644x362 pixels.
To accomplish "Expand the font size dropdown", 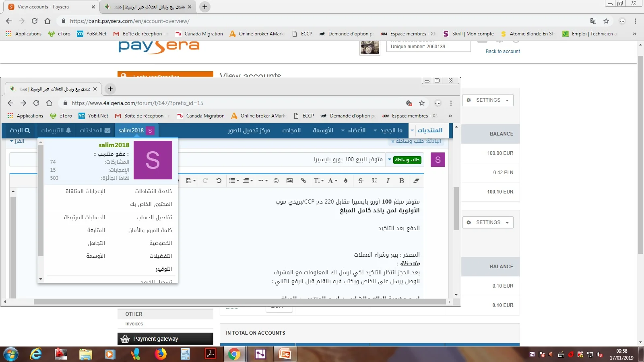I will coord(318,181).
